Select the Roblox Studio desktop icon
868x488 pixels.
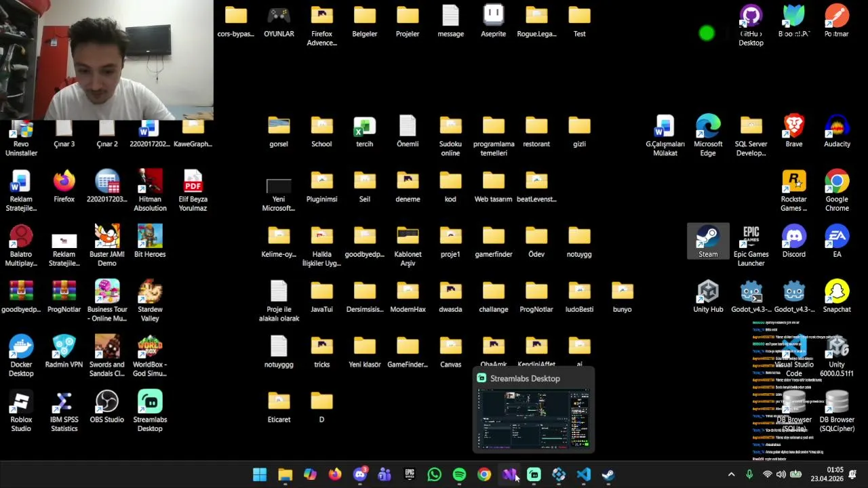tap(21, 411)
